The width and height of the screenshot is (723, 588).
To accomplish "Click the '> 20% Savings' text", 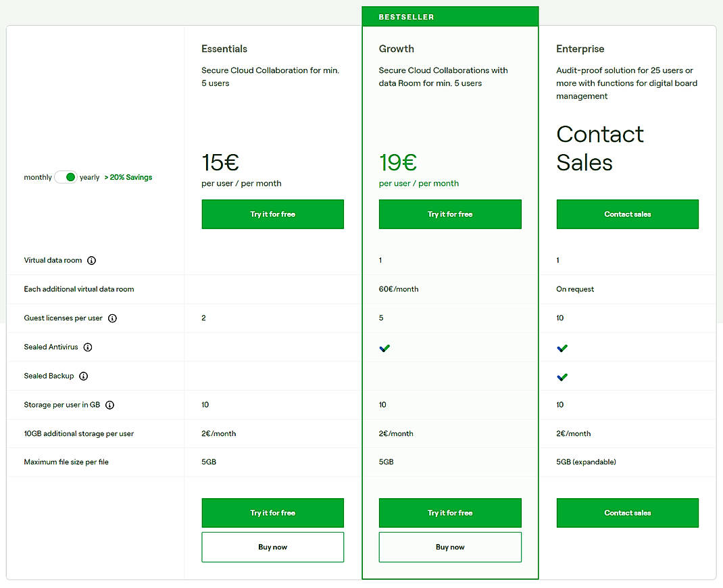I will point(128,177).
